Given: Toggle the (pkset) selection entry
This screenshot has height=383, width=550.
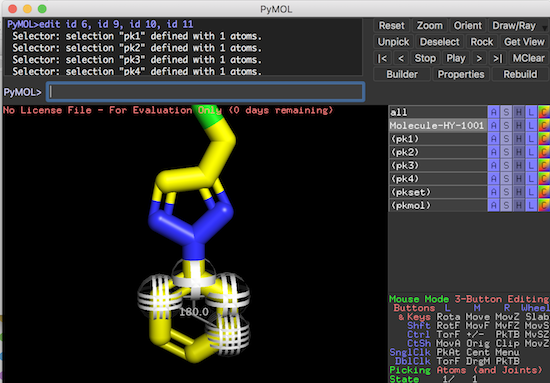Looking at the screenshot, I should click(x=438, y=192).
